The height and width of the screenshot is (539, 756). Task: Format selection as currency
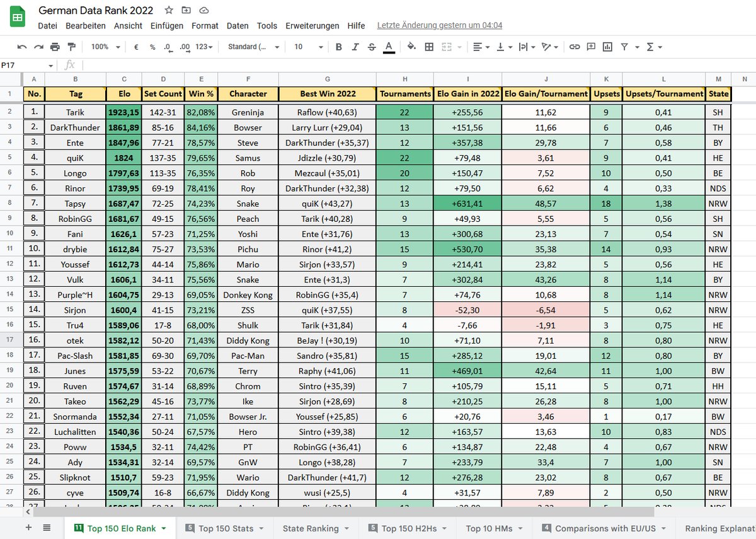pyautogui.click(x=135, y=47)
